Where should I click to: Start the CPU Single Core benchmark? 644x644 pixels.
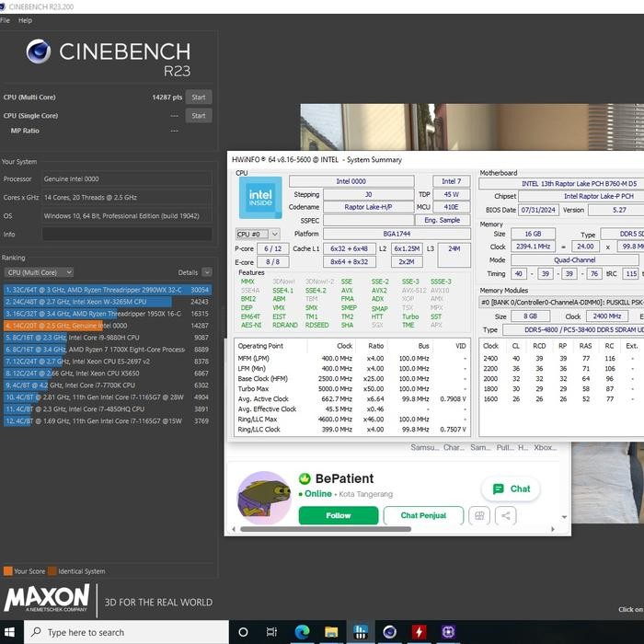[x=199, y=116]
